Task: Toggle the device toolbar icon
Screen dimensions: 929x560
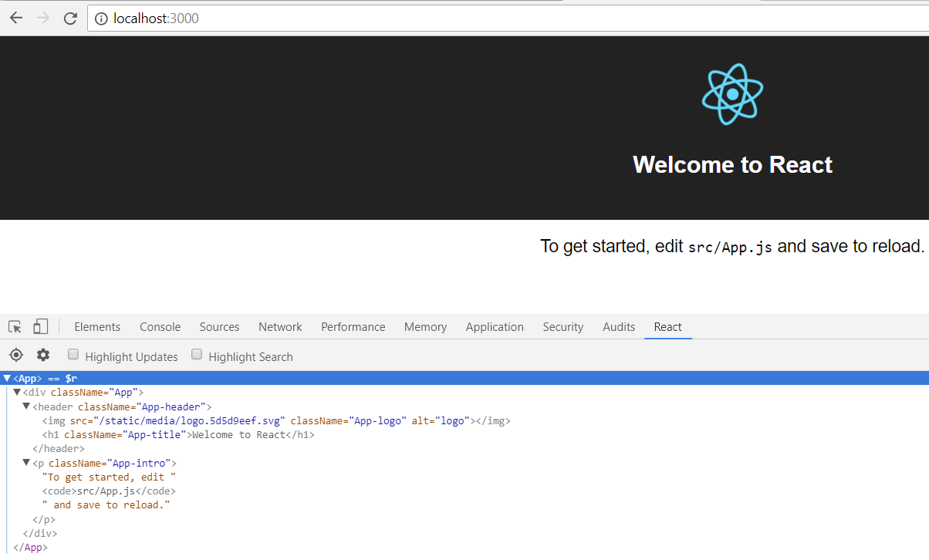Action: 40,327
